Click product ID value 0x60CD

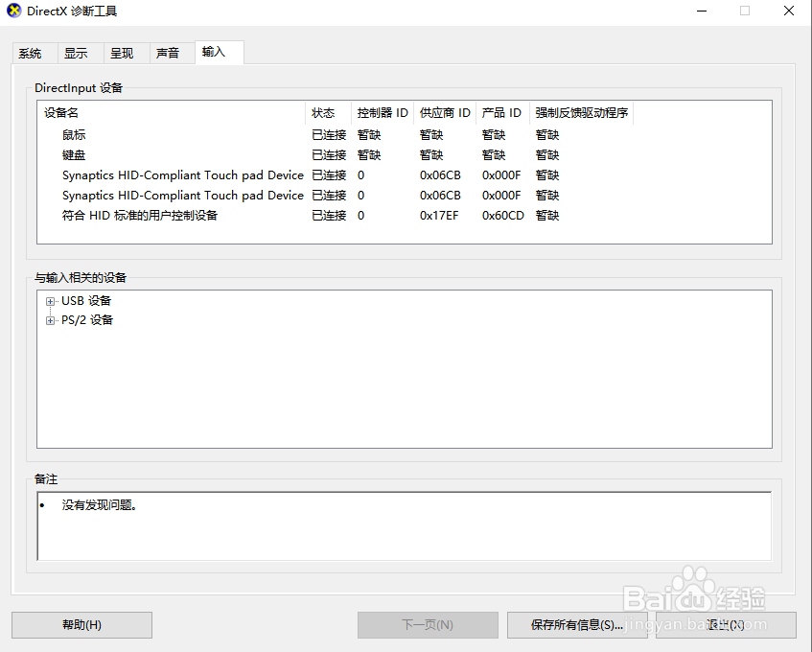click(x=503, y=216)
